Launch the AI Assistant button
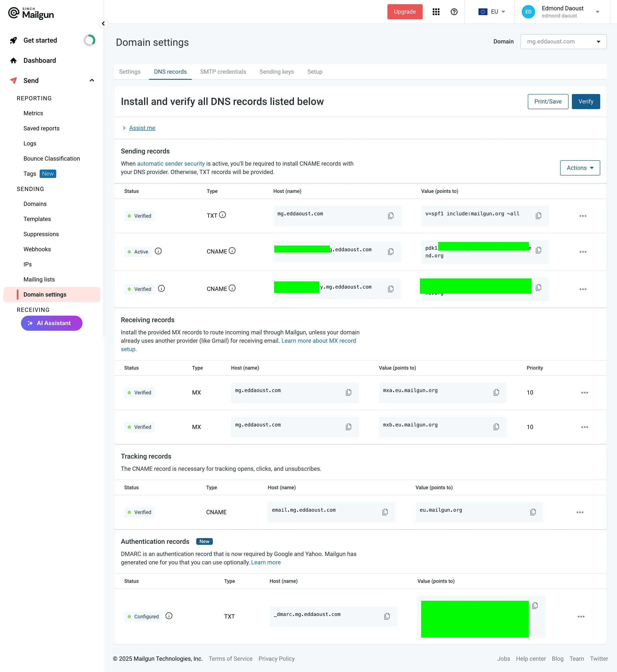617x672 pixels. pos(52,323)
